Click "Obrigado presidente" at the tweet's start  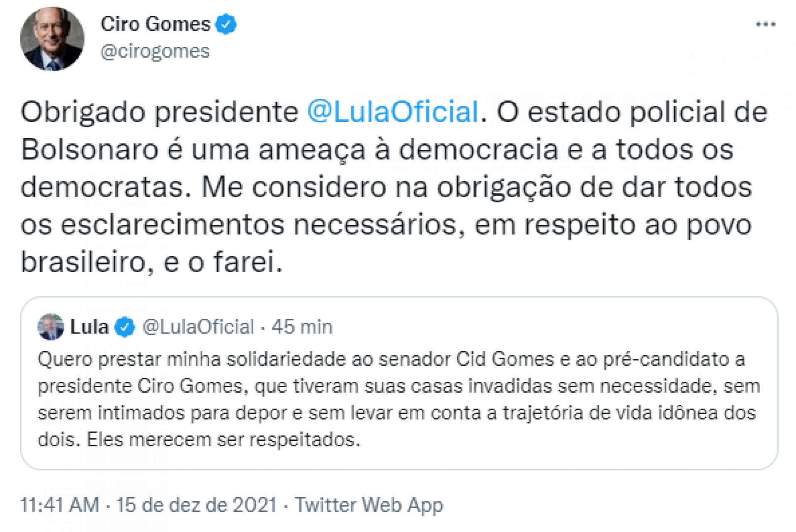160,112
